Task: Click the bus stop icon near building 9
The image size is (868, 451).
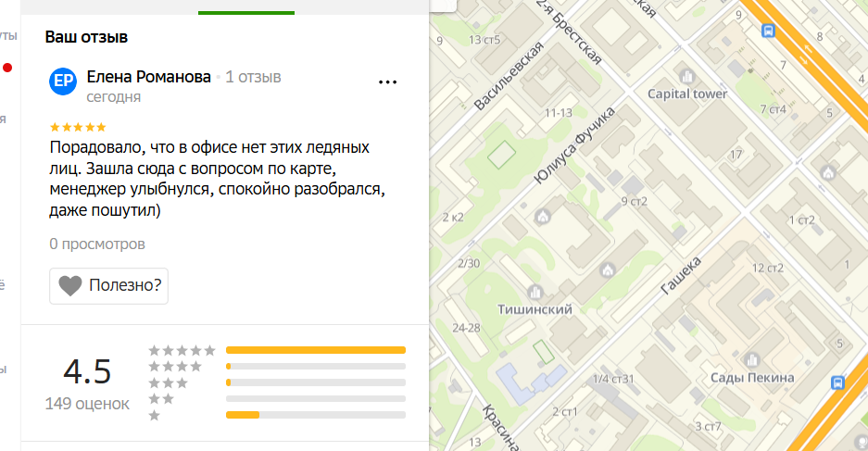Action: [x=768, y=31]
